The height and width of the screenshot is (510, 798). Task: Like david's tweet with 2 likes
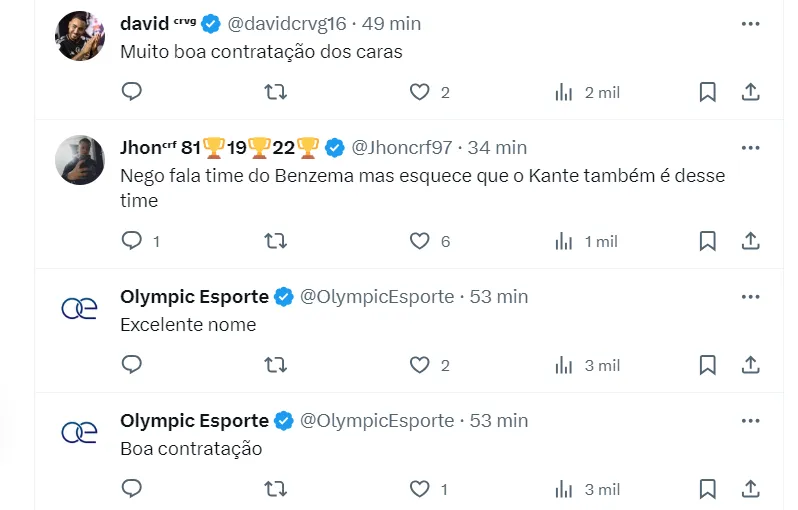click(420, 92)
